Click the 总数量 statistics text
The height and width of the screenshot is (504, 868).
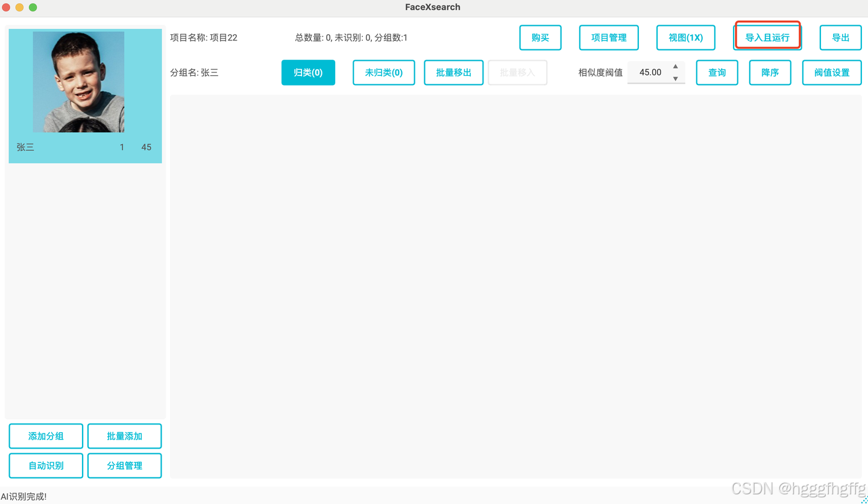(351, 37)
